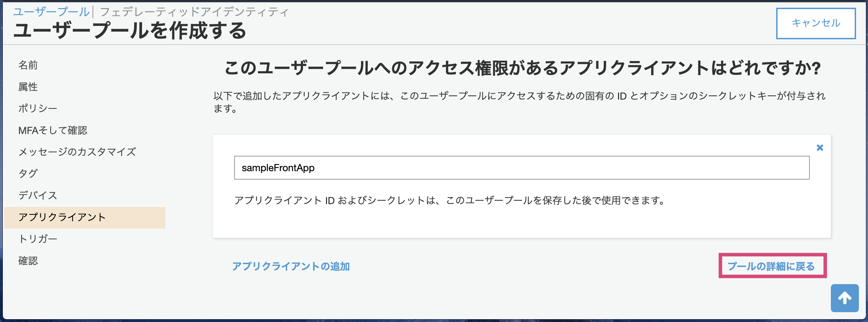
Task: Focus the sampleFrontApp name input field
Action: tap(522, 168)
